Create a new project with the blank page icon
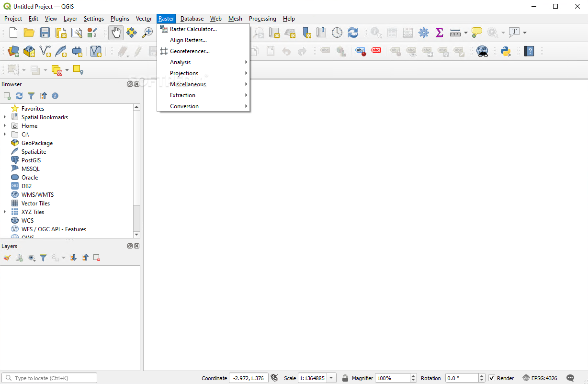Screen dimensions: 588x384 (13, 33)
